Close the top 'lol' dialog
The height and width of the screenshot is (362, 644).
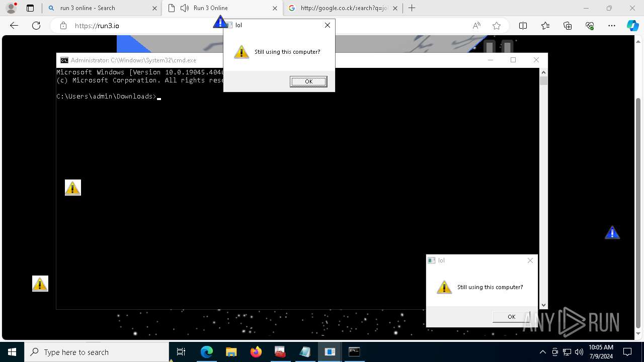(328, 25)
